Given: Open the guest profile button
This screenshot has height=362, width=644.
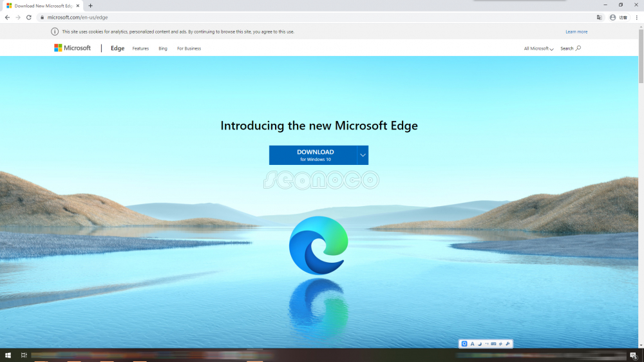Looking at the screenshot, I should (x=618, y=17).
